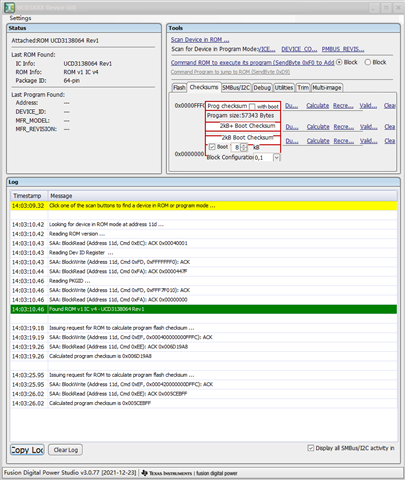Select log row 'Calculated program checksum is 0x005CEBFF'
The height and width of the screenshot is (480, 405).
point(204,403)
